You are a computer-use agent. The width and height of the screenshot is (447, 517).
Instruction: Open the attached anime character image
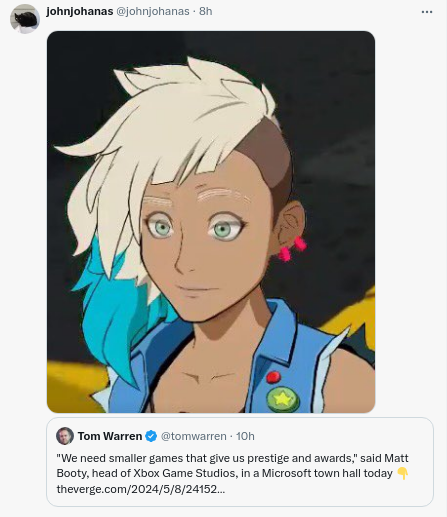pos(211,222)
